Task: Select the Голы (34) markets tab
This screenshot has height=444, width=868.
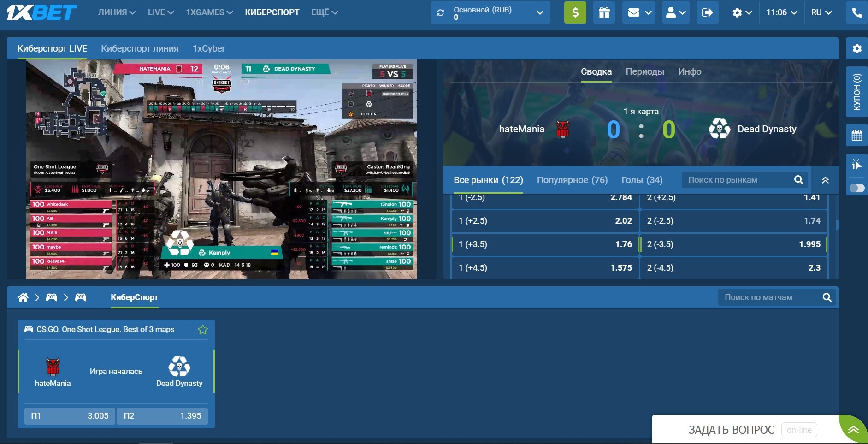Action: [642, 180]
